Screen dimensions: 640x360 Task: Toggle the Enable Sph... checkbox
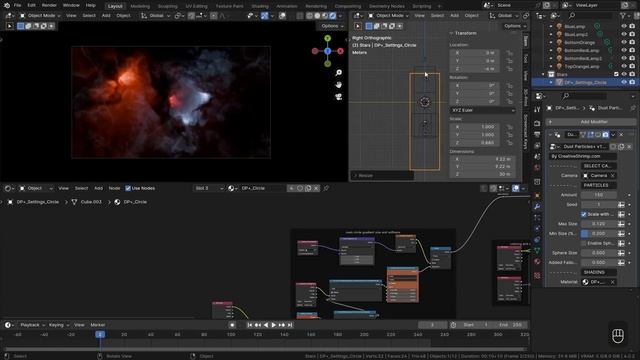coord(584,243)
